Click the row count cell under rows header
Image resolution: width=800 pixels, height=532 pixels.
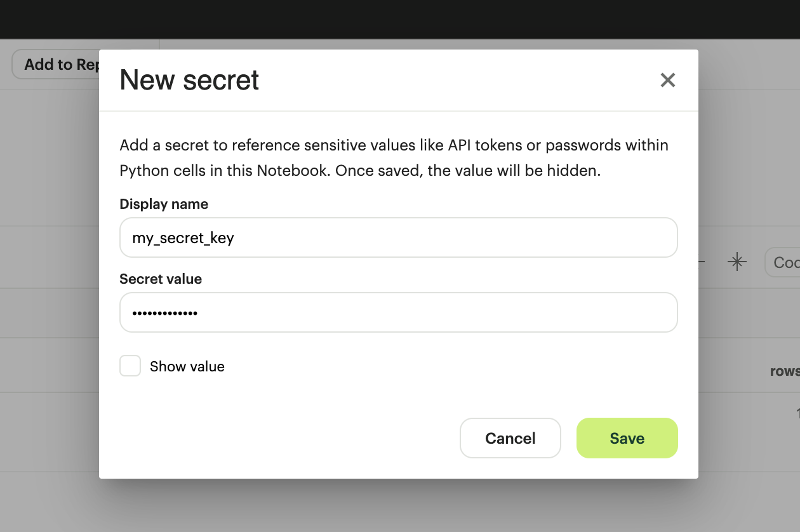tap(796, 414)
